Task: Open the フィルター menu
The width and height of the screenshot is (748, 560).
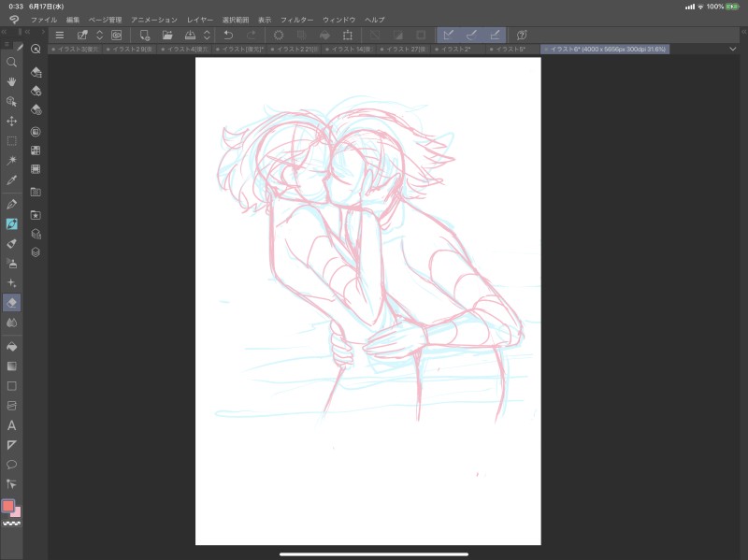Action: click(296, 20)
